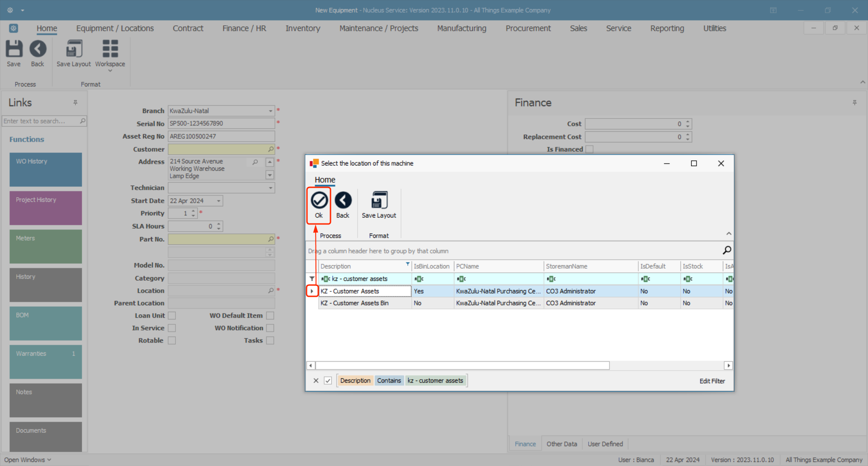The width and height of the screenshot is (868, 466).
Task: Toggle the Rotable checkbox
Action: point(172,340)
